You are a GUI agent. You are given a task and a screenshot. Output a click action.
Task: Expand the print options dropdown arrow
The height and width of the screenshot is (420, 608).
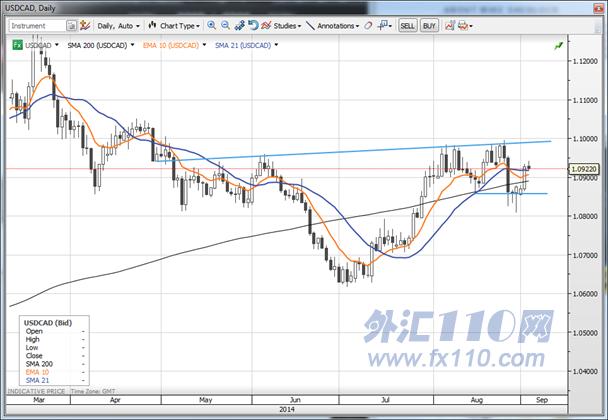[x=471, y=26]
